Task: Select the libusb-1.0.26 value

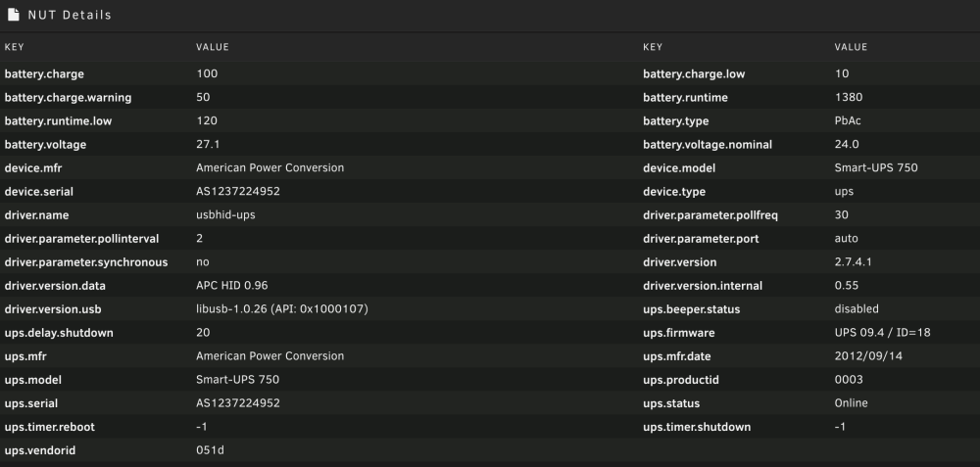Action: click(x=282, y=309)
